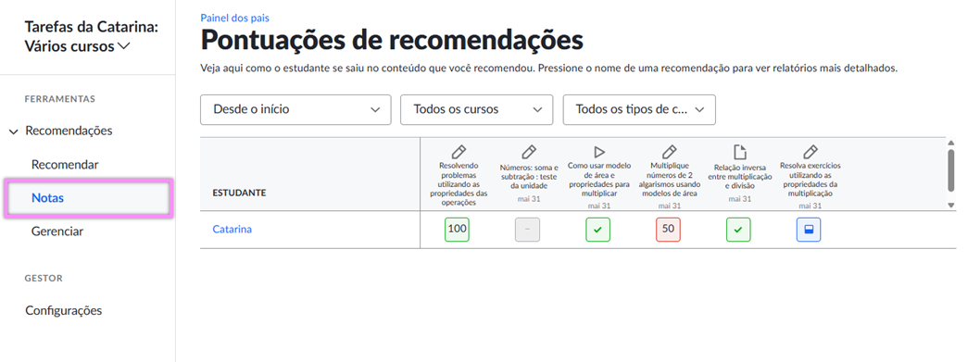Go to Recomendar in the sidebar

coord(65,165)
